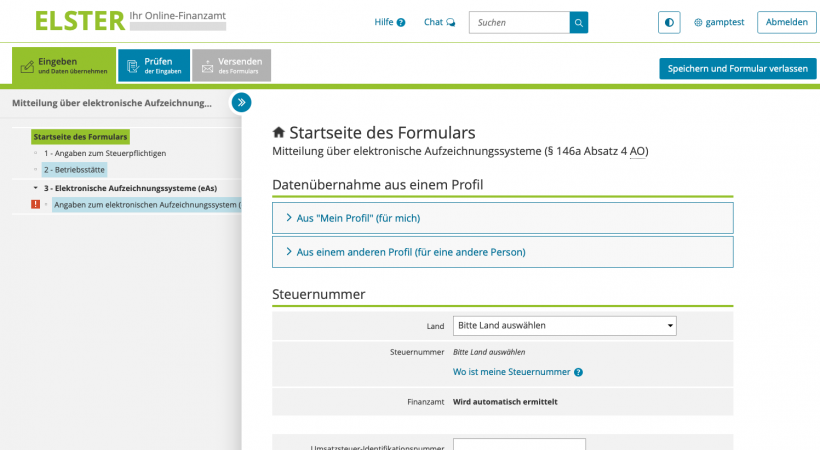This screenshot has width=820, height=450.
Task: Open the Land dropdown
Action: (564, 326)
